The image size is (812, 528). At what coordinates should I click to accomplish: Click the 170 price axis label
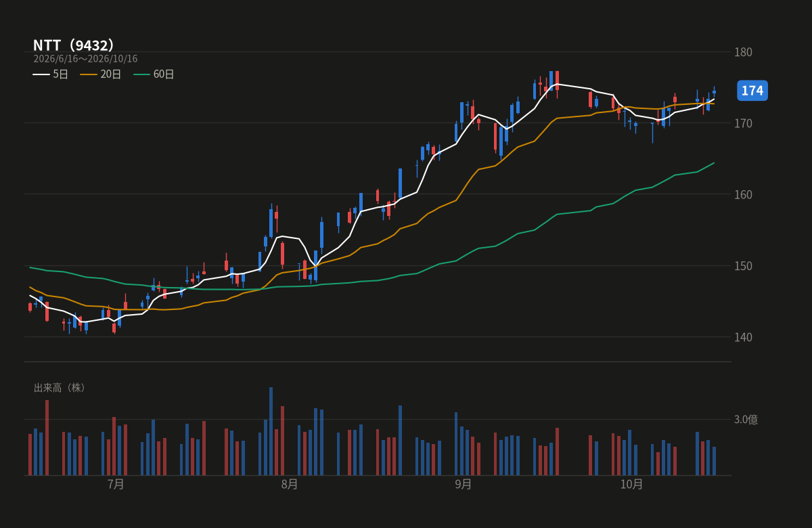point(743,123)
